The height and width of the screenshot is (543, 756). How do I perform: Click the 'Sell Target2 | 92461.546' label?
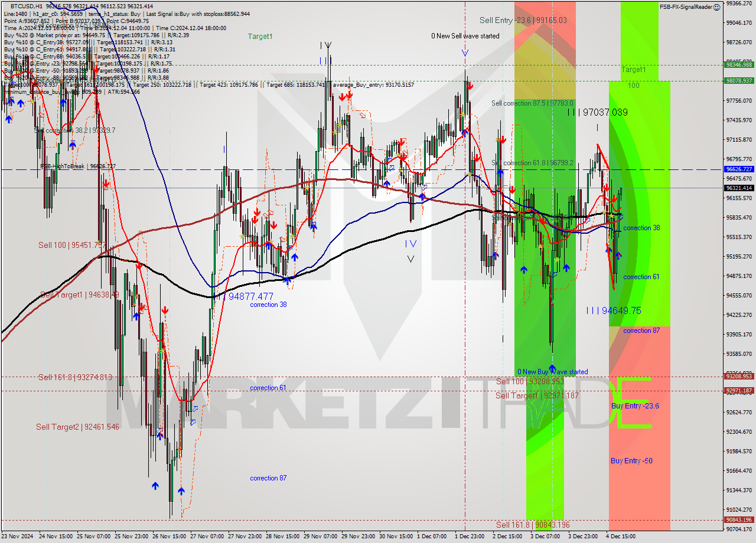[x=77, y=427]
